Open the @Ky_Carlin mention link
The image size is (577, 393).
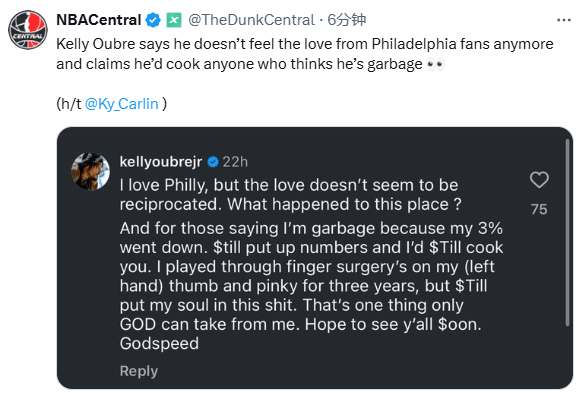pyautogui.click(x=121, y=104)
